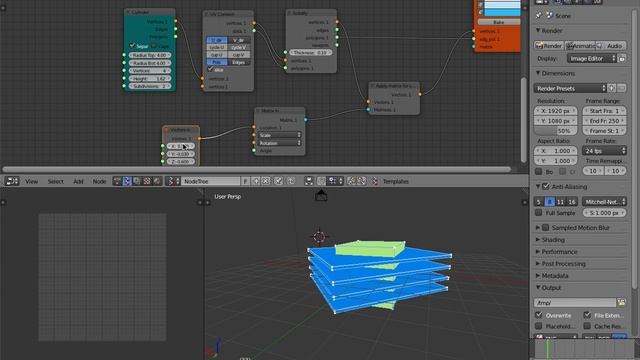Click the 50% resolution percentage slider

556,131
